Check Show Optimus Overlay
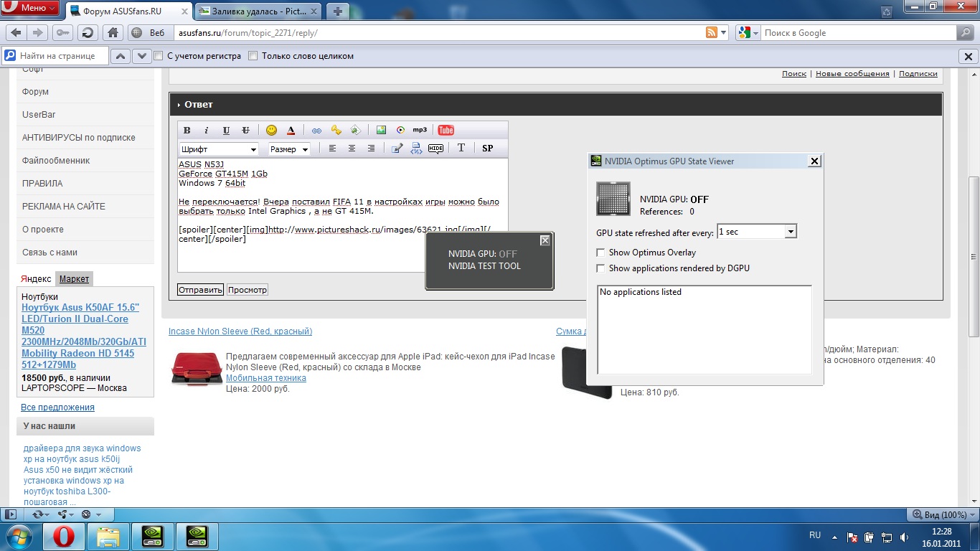 pyautogui.click(x=601, y=253)
